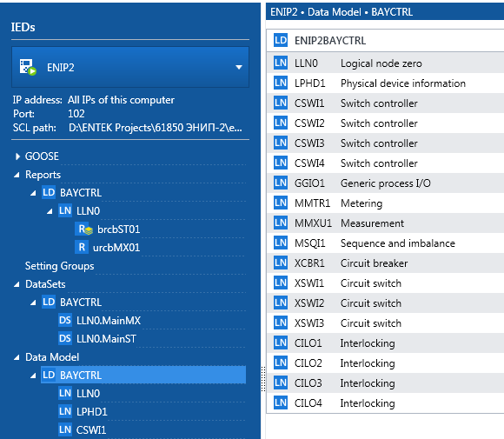Click the ENIP2 IED device icon

28,67
